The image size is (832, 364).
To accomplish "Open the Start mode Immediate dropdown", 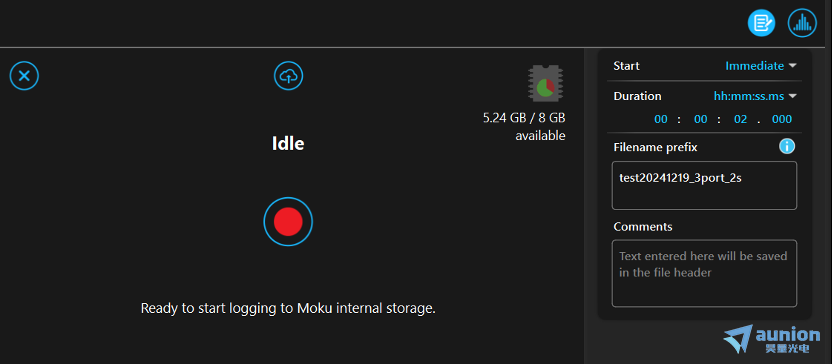I will click(761, 66).
